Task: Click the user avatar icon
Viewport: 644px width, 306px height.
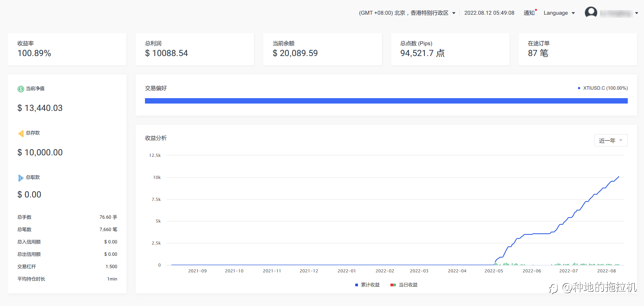Action: (x=591, y=13)
